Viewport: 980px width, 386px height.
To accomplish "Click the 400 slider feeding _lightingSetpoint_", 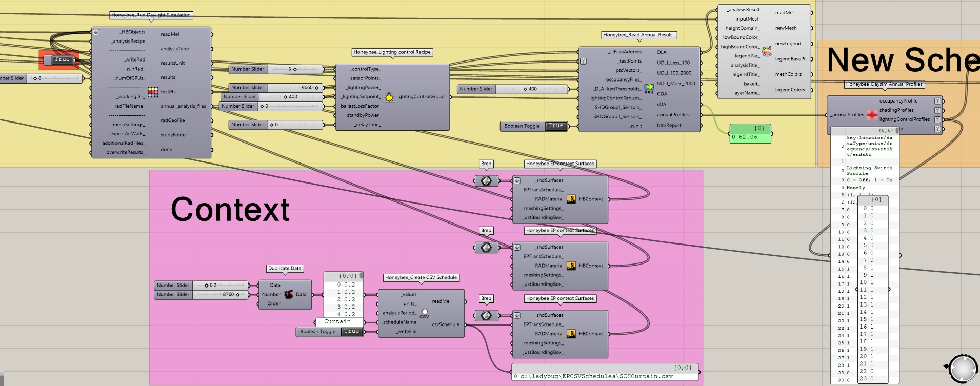I will coord(272,97).
